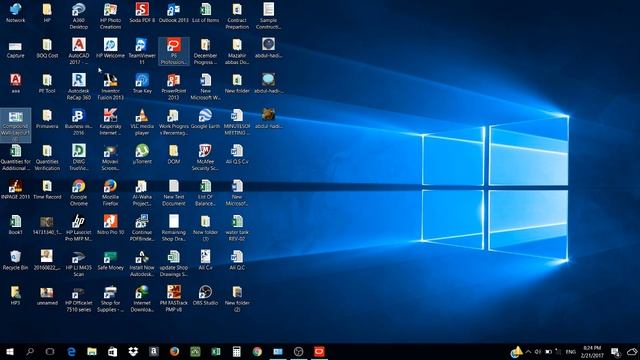The height and width of the screenshot is (360, 640).
Task: Launch PowerPoint 2013 shortcut
Action: pyautogui.click(x=173, y=87)
